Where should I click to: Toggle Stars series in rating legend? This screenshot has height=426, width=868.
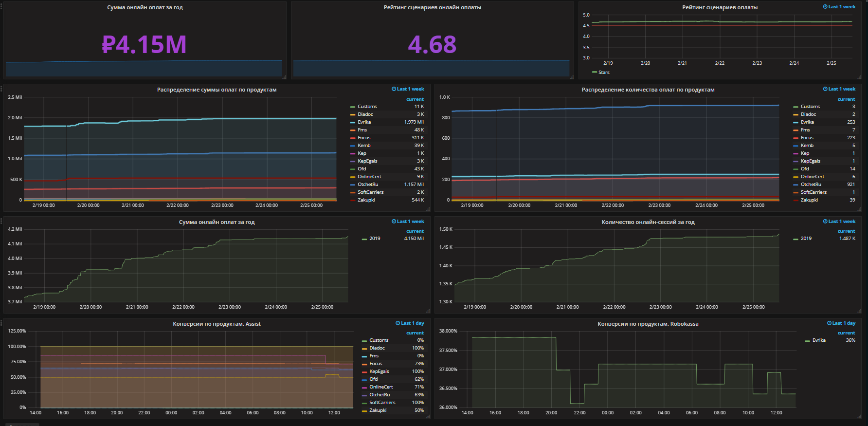[604, 73]
